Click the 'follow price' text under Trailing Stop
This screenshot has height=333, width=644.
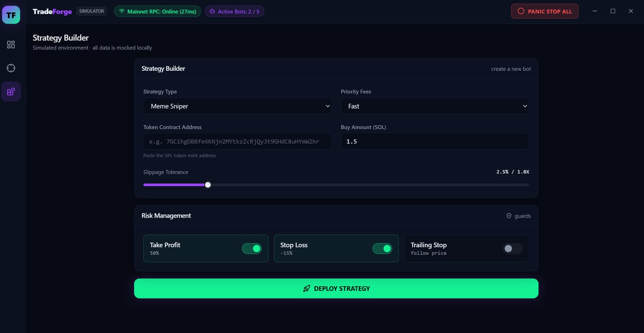[x=428, y=253]
